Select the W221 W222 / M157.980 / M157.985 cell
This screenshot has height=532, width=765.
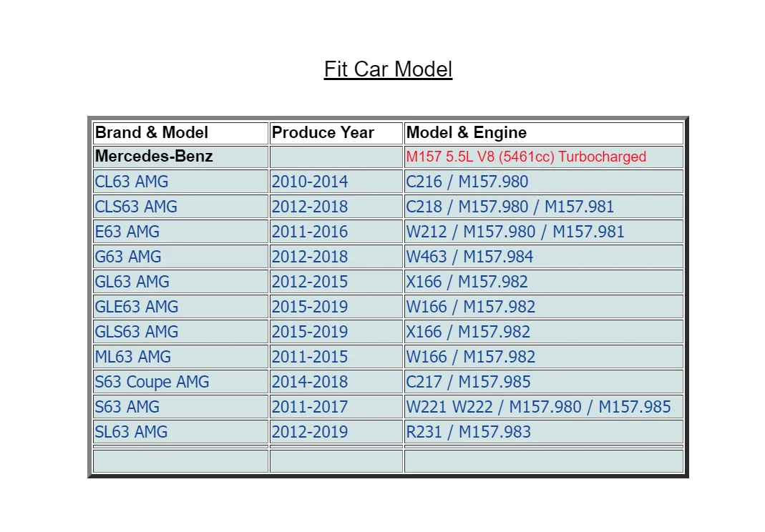point(543,407)
